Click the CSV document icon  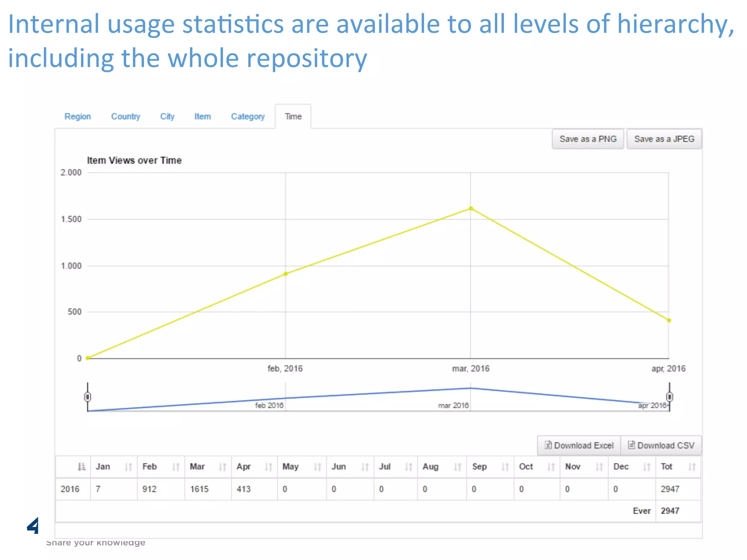(631, 445)
